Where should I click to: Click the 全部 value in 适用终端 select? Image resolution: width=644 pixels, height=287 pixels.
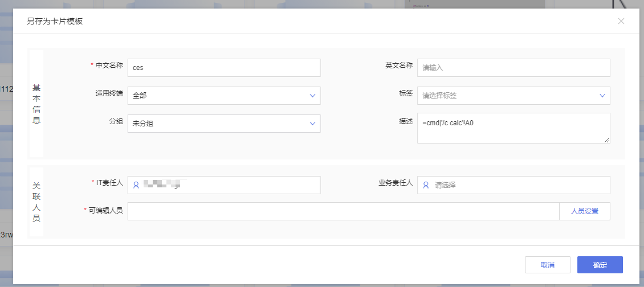(x=140, y=96)
